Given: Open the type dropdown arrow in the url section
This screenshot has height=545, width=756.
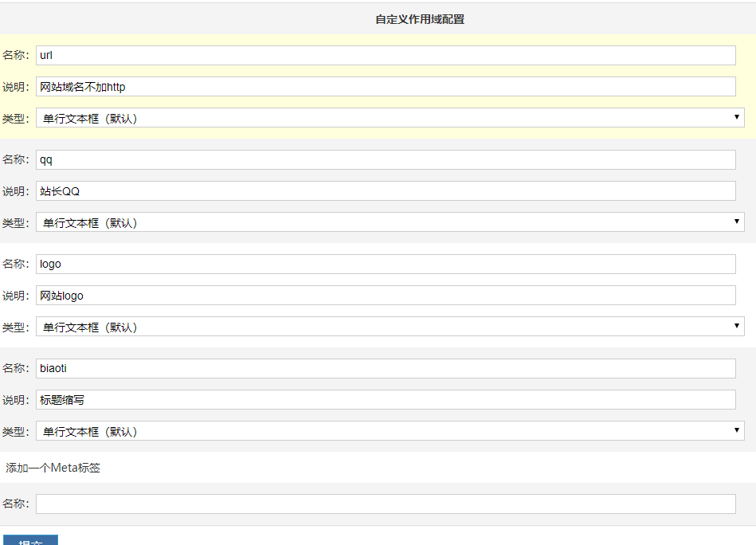Looking at the screenshot, I should pos(737,117).
